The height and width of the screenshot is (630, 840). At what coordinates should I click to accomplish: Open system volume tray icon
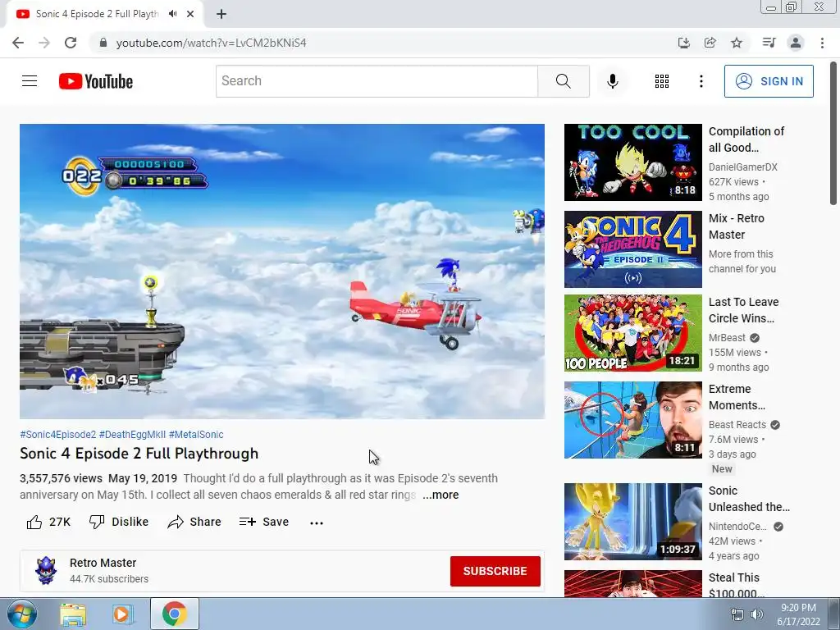point(756,614)
